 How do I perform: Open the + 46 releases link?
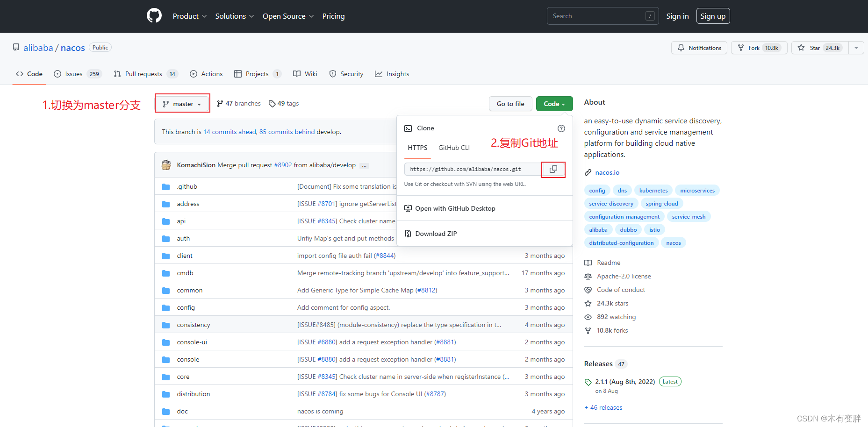tap(603, 407)
